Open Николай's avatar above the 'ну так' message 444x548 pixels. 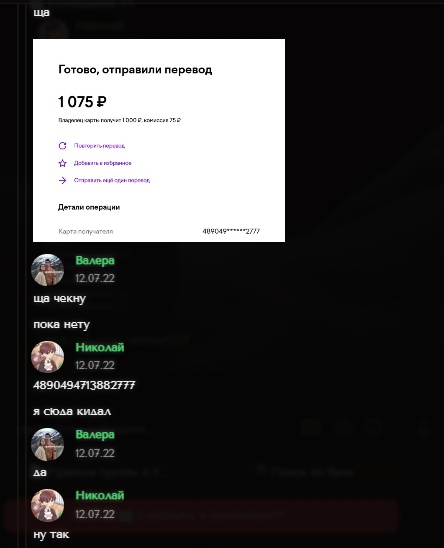48,505
